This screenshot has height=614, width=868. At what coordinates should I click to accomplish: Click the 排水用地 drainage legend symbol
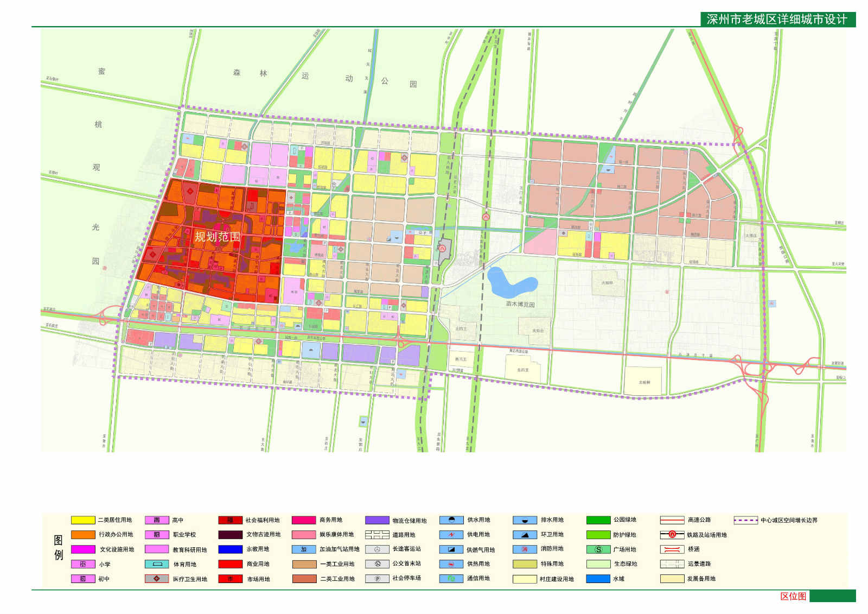coord(525,520)
